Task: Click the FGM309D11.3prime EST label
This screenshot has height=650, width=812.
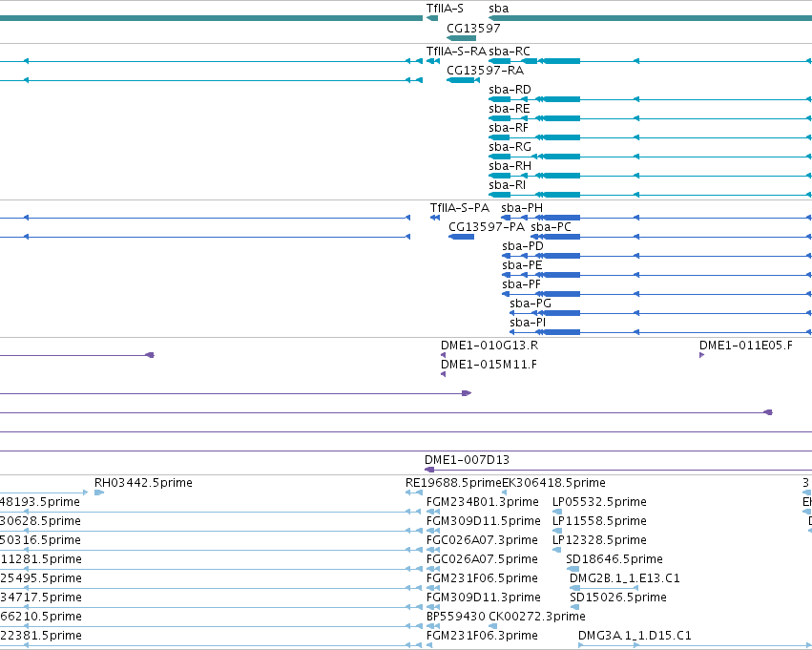Action: [x=483, y=598]
